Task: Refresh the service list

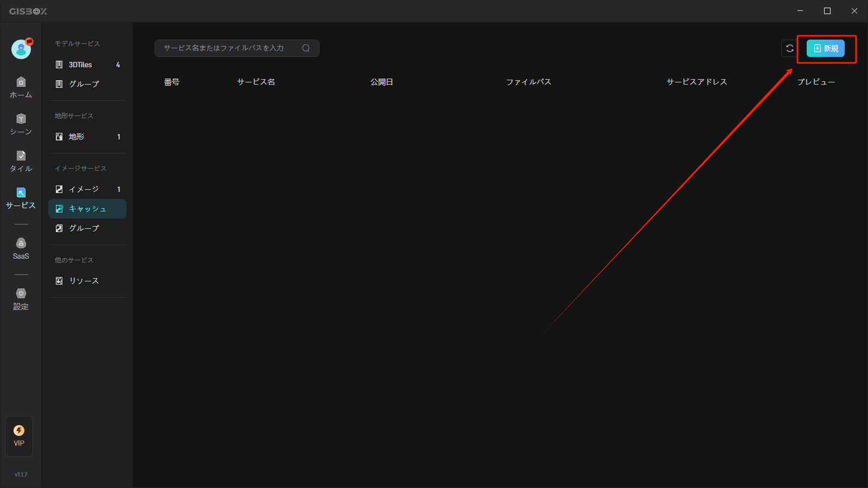Action: [x=789, y=48]
